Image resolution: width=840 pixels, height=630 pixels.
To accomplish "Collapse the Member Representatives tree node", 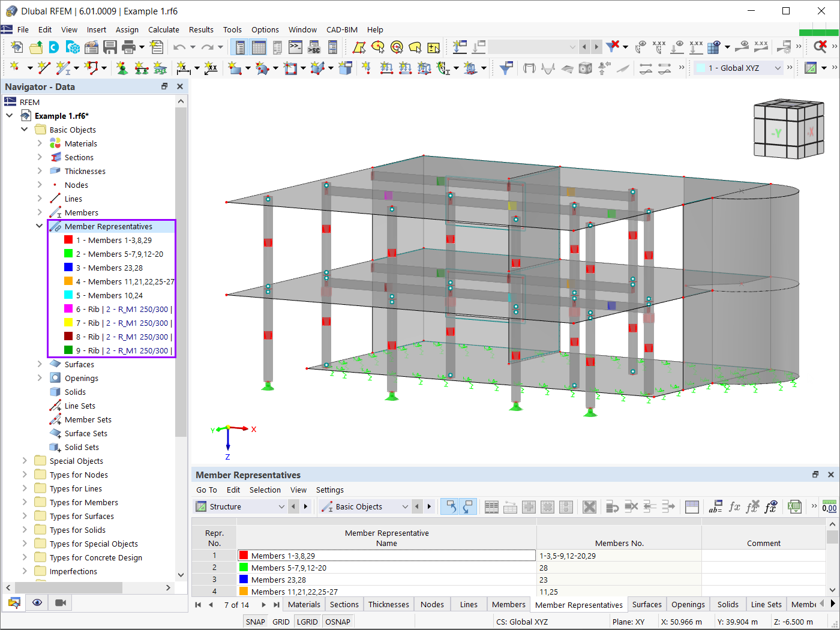I will 40,226.
